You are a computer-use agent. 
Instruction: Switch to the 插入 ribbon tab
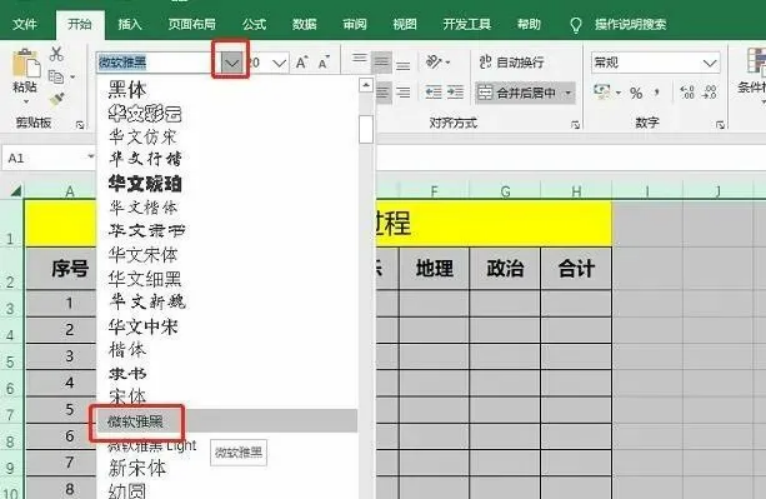129,23
